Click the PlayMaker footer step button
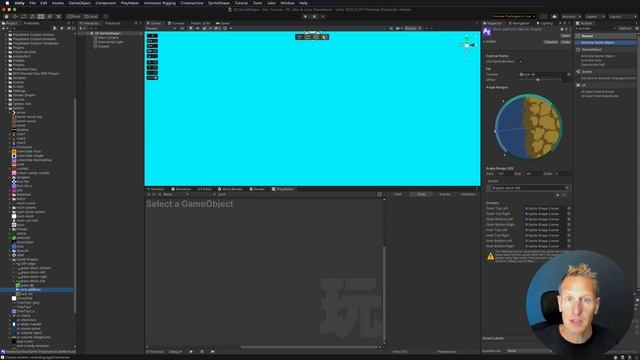This screenshot has height=360, width=640. (x=213, y=352)
